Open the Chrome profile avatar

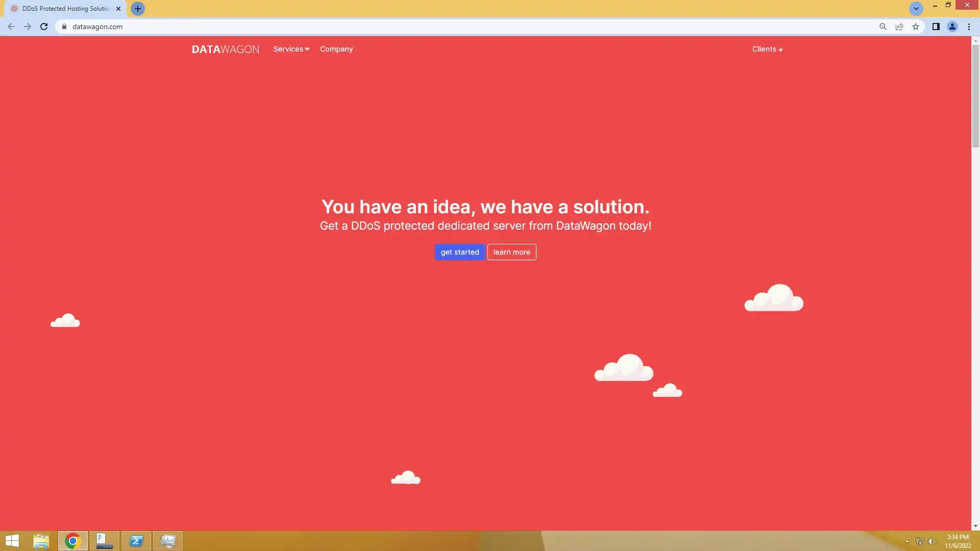click(952, 27)
